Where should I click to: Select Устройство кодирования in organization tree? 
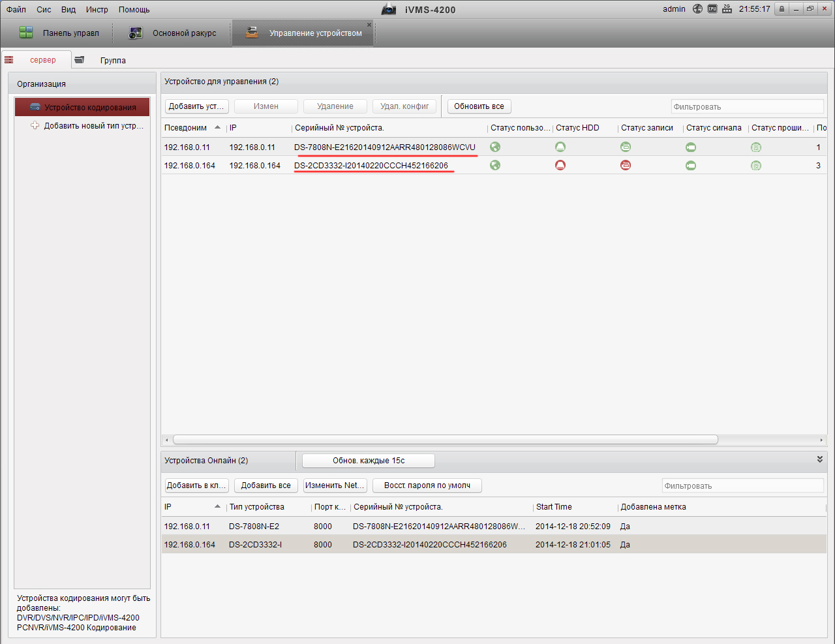(x=82, y=107)
